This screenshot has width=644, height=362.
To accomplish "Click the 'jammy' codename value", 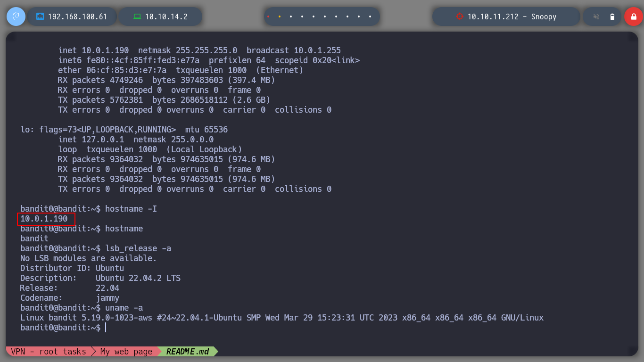I will (107, 298).
